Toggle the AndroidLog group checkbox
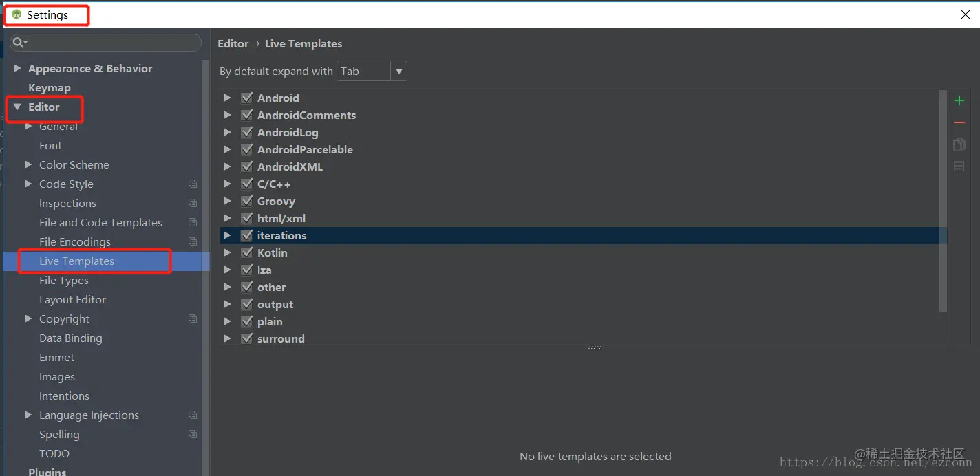Image resolution: width=980 pixels, height=476 pixels. (x=247, y=132)
